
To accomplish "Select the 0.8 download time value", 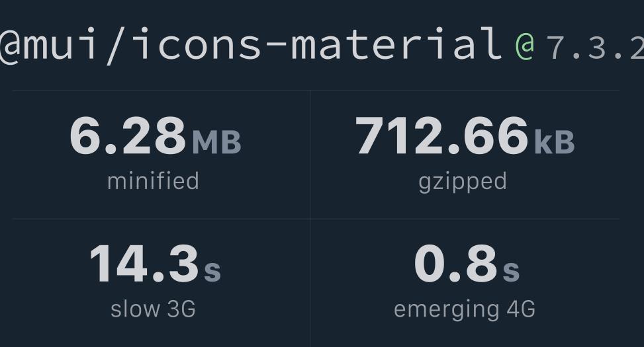I will pos(456,264).
